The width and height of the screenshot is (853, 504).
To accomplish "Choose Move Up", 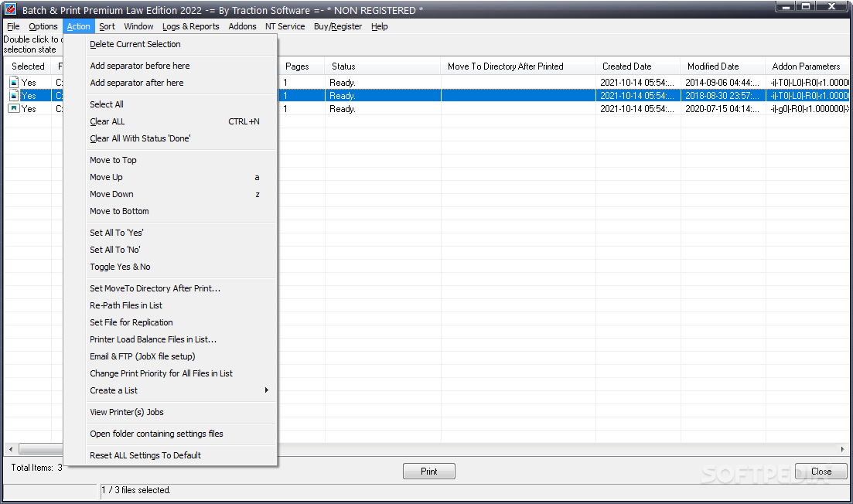I will tap(170, 177).
